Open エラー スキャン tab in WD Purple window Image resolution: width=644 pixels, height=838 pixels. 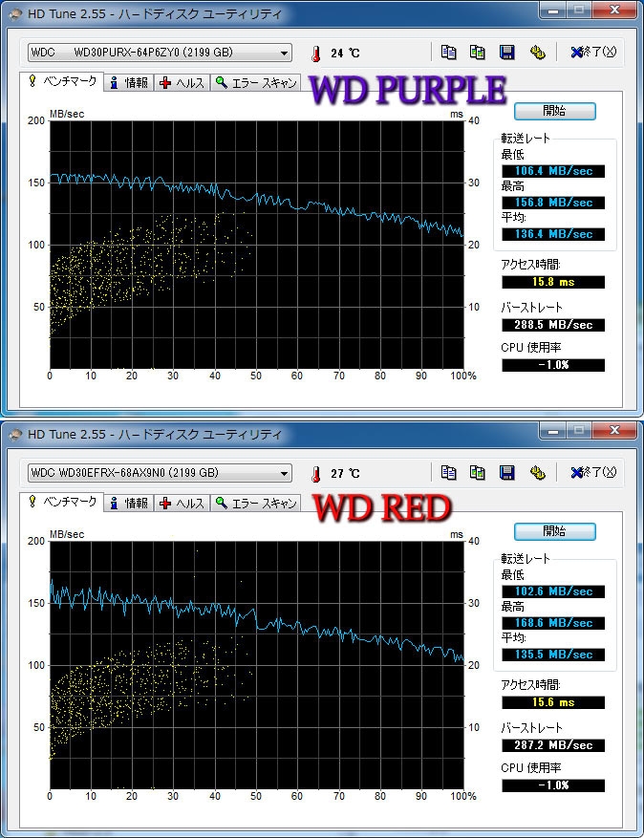pyautogui.click(x=256, y=83)
